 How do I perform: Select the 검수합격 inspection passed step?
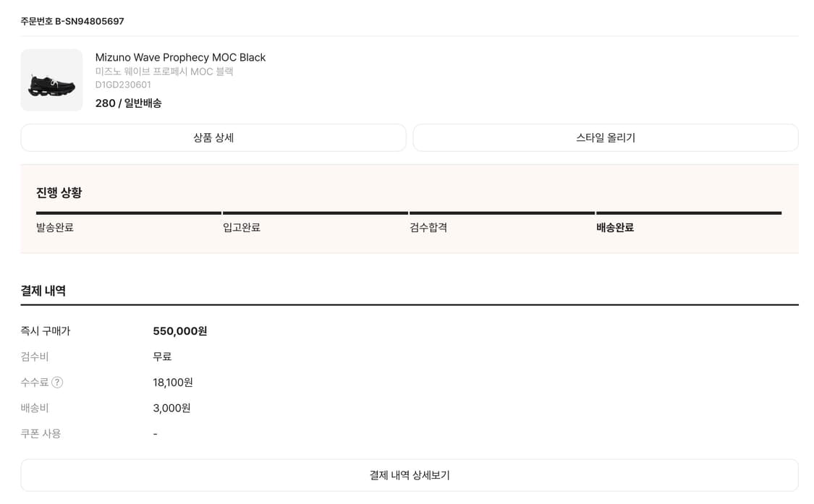[x=427, y=227]
